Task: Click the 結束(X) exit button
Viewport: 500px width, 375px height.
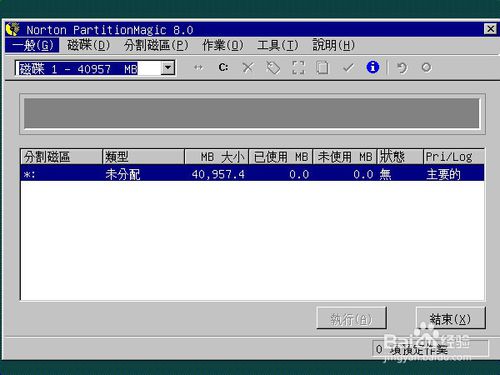Action: [x=450, y=318]
